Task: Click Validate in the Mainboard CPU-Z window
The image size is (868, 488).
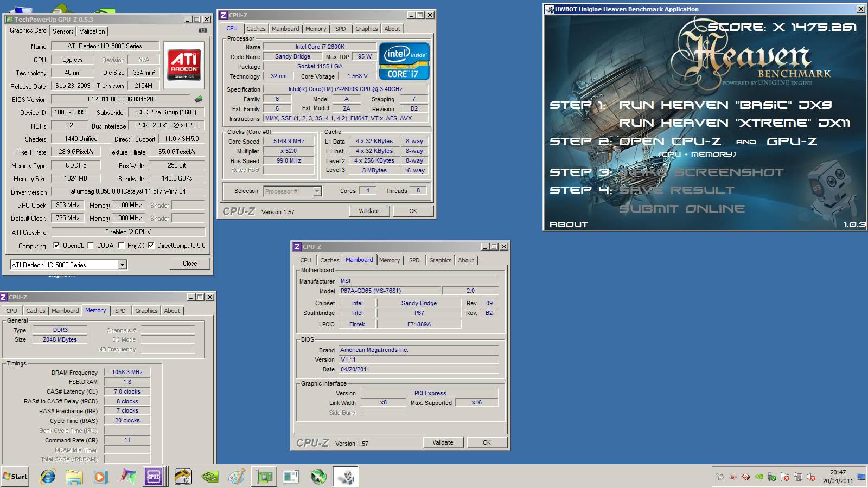Action: pos(443,442)
